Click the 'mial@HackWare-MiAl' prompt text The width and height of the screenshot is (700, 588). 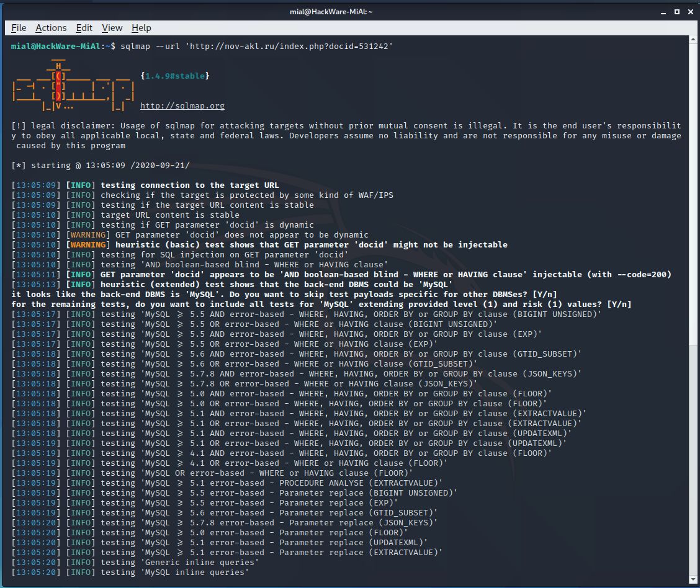[x=55, y=46]
